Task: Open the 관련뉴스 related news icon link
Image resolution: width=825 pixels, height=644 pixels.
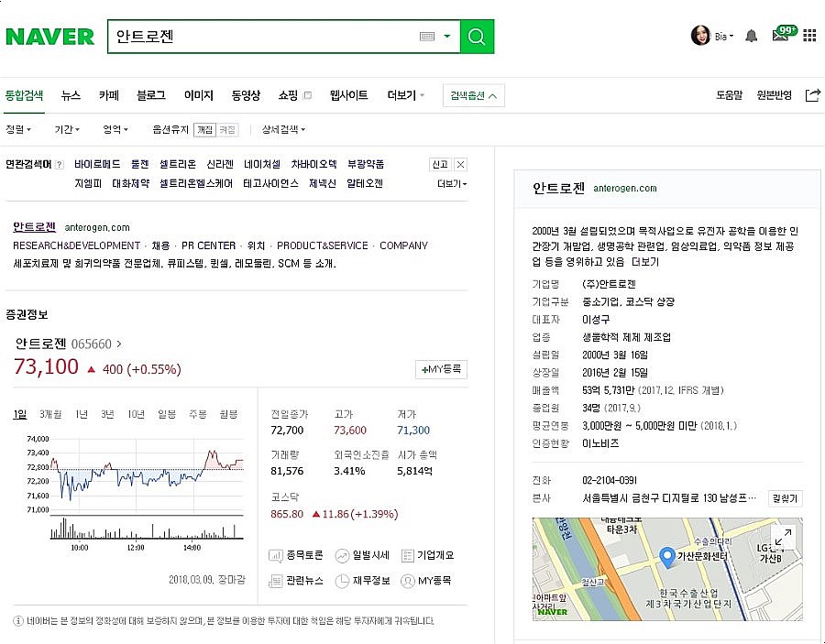Action: point(296,581)
